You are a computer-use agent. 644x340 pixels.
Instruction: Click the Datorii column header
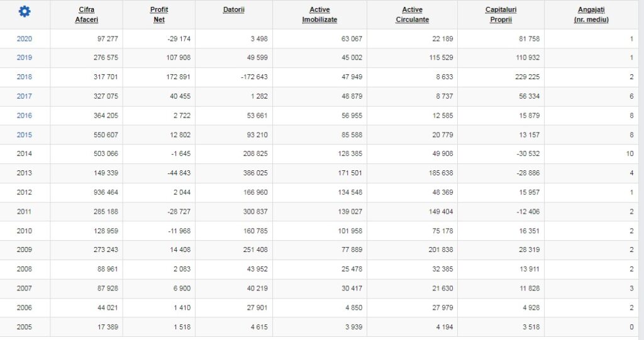(x=234, y=9)
